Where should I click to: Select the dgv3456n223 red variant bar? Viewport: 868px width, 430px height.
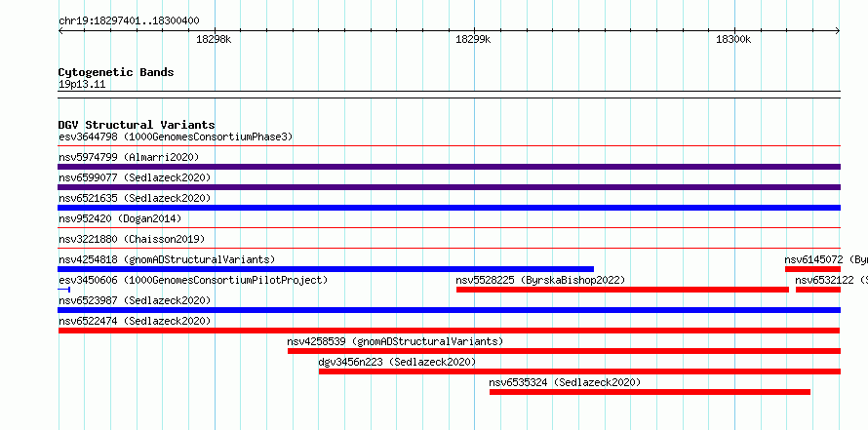(x=579, y=371)
